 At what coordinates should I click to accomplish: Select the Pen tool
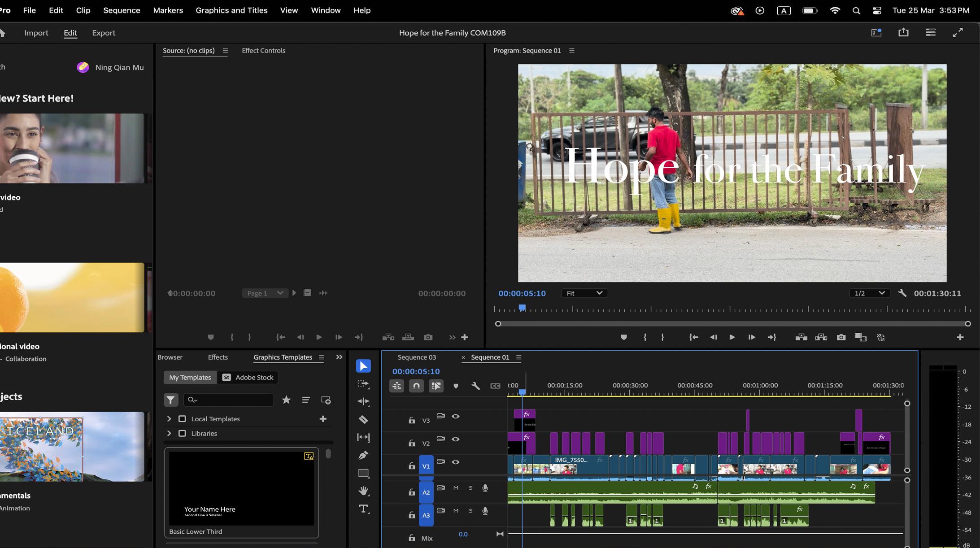[363, 455]
